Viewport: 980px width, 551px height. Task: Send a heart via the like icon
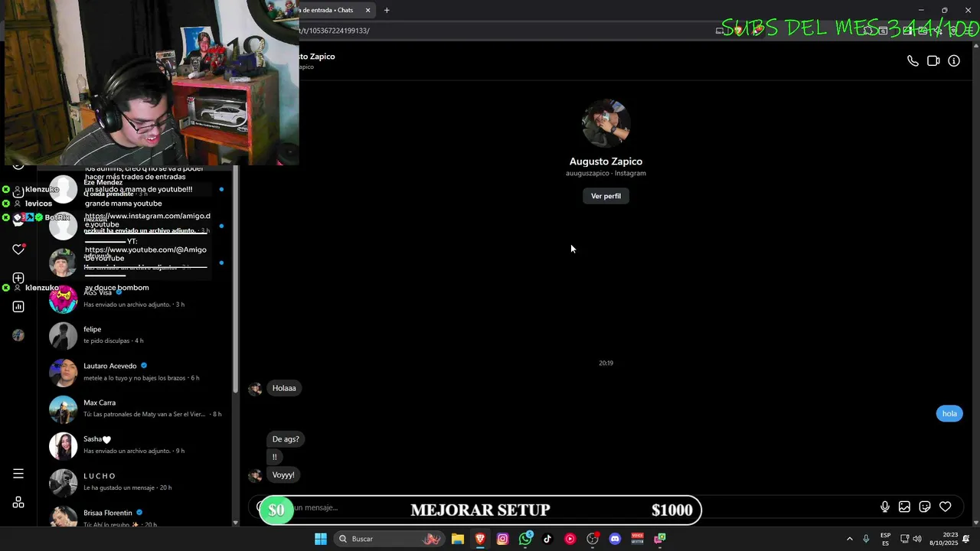click(946, 507)
